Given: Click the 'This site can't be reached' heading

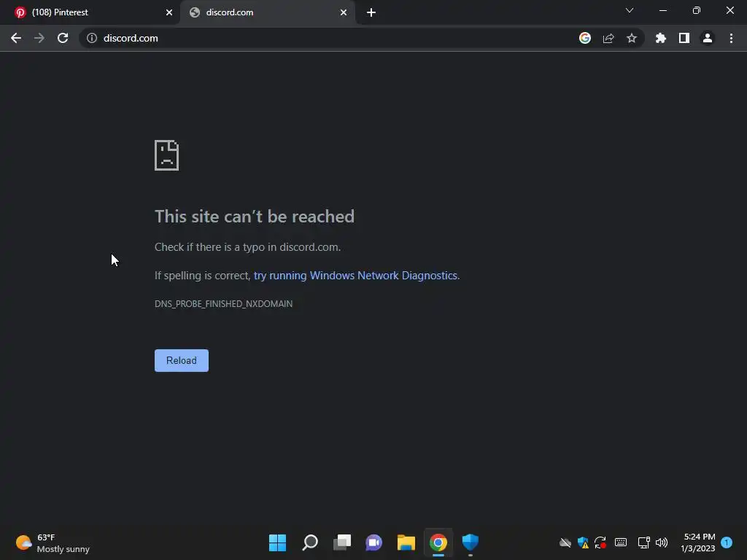Looking at the screenshot, I should click(x=255, y=217).
